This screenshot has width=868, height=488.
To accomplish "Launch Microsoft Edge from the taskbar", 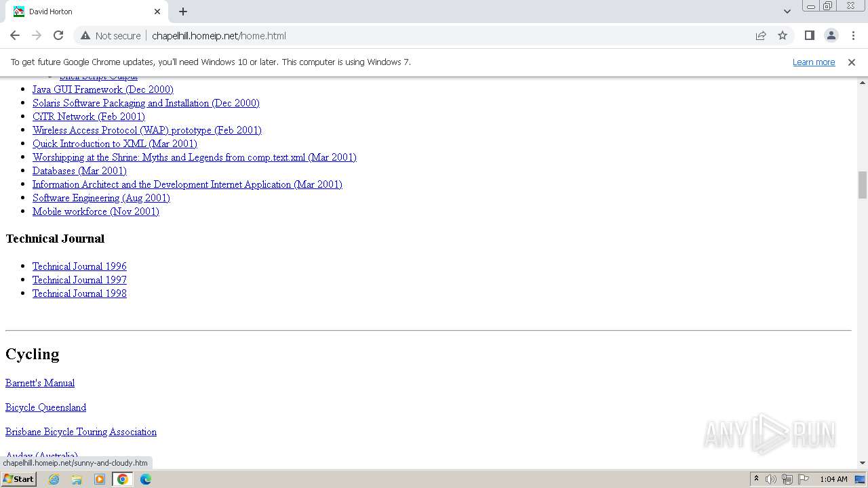I will coord(146,479).
